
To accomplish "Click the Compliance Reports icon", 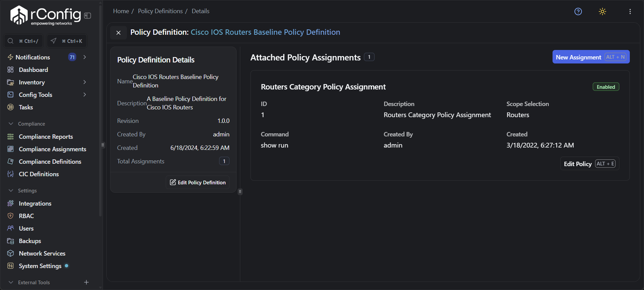I will click(10, 136).
